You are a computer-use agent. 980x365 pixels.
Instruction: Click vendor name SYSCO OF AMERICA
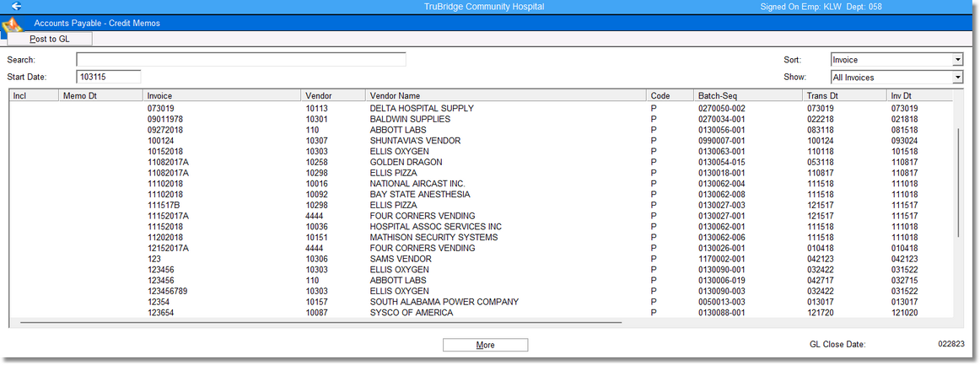pyautogui.click(x=412, y=313)
